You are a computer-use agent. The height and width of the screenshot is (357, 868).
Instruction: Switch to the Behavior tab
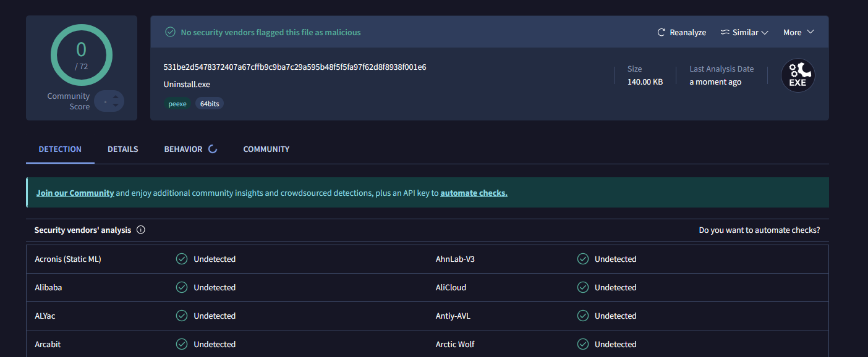point(183,149)
